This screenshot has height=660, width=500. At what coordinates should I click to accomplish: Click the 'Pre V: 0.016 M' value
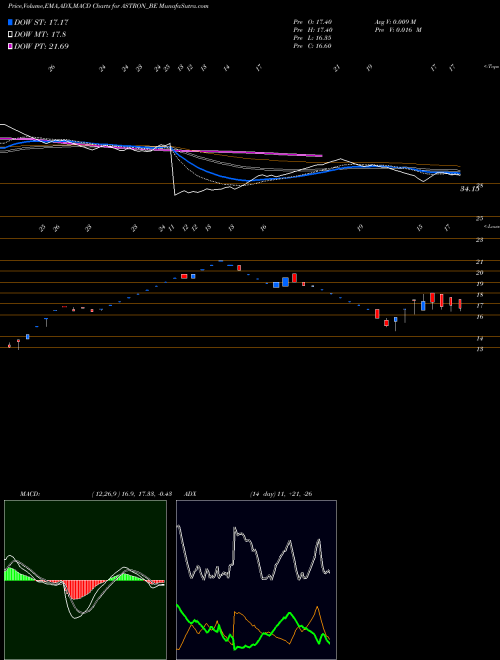[398, 30]
